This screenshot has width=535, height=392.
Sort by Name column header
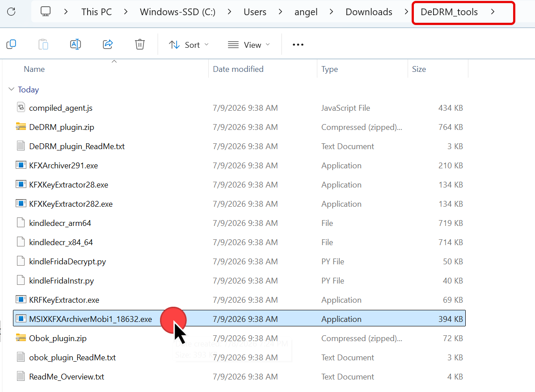point(34,69)
